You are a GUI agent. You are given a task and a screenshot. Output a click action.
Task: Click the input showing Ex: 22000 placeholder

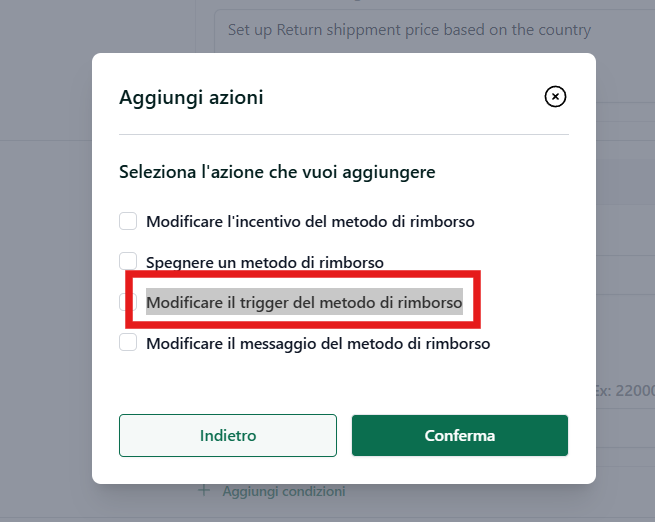coord(625,391)
